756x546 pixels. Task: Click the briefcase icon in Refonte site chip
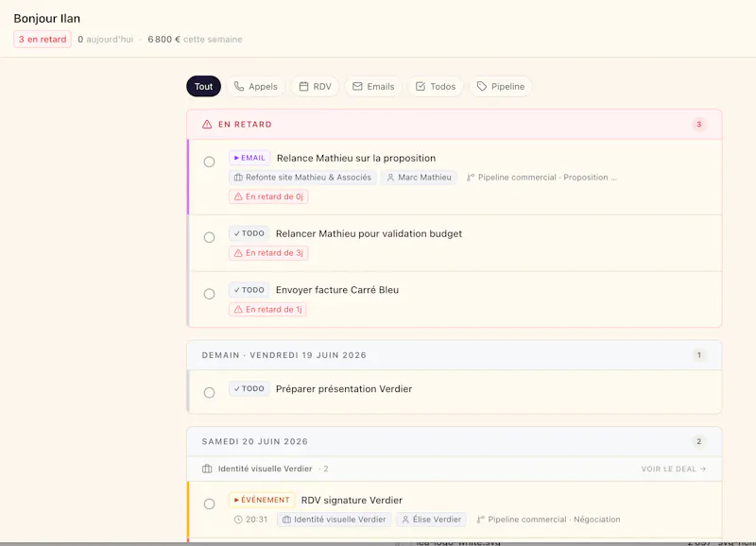[x=238, y=178]
